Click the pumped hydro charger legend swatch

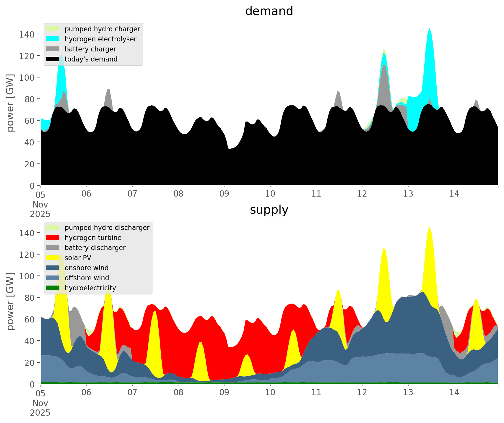(x=53, y=29)
